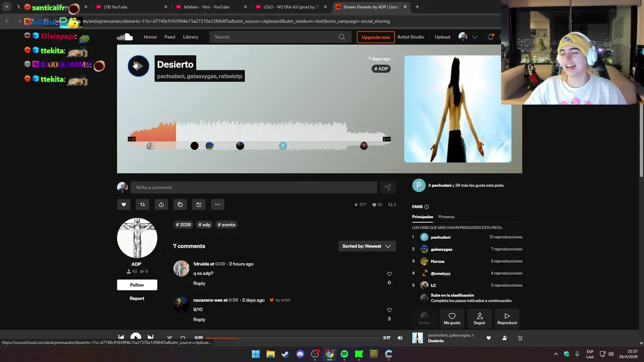Switch to Primeros fans tab
Viewport: 644px width, 362px height.
(x=446, y=217)
